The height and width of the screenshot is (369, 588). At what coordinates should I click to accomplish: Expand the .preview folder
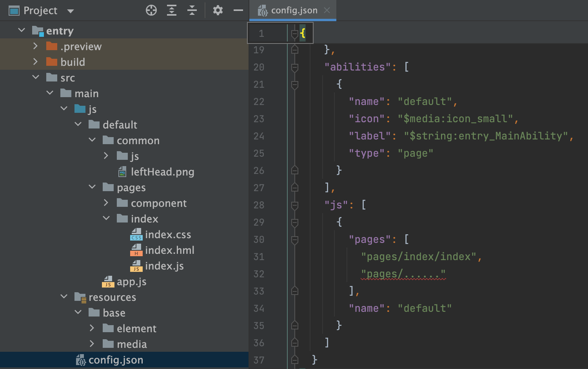click(36, 46)
